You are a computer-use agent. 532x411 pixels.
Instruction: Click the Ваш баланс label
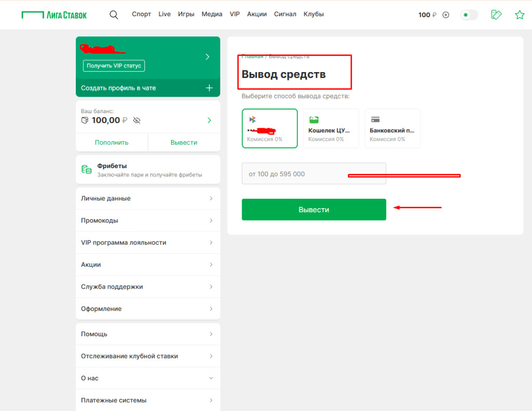[97, 111]
